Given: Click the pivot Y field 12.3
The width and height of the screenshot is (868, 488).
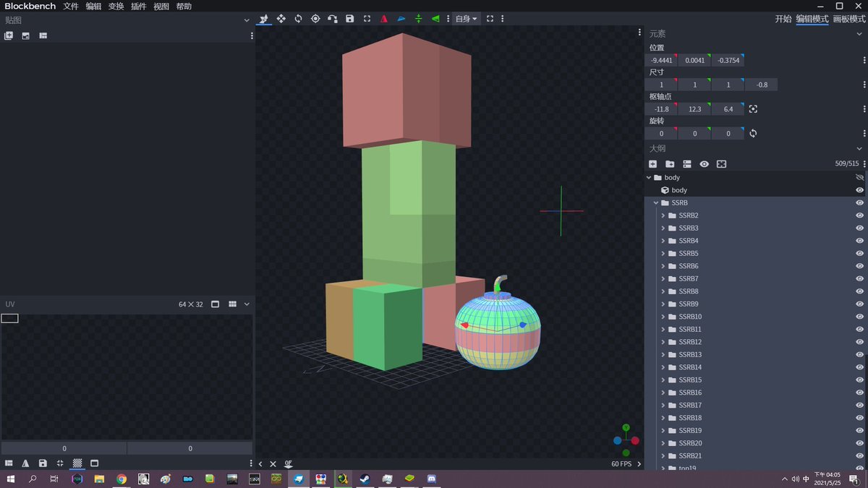Looking at the screenshot, I should 694,109.
